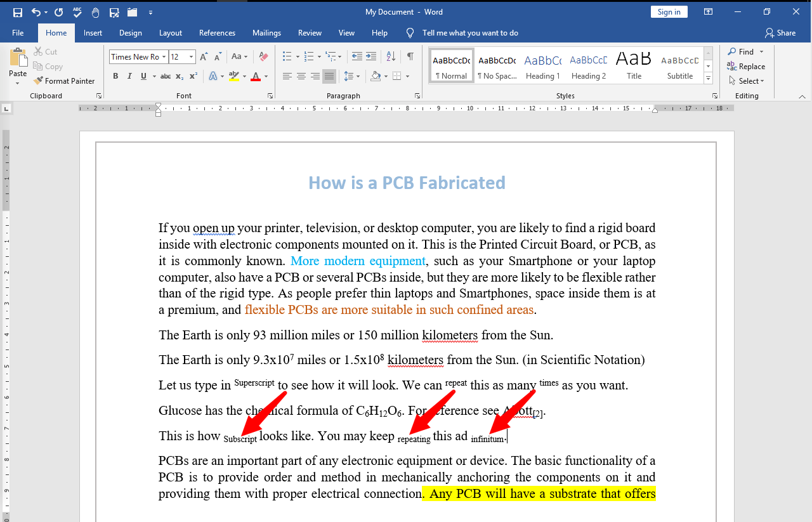Justify the paragraph text
The width and height of the screenshot is (812, 522).
pyautogui.click(x=329, y=76)
